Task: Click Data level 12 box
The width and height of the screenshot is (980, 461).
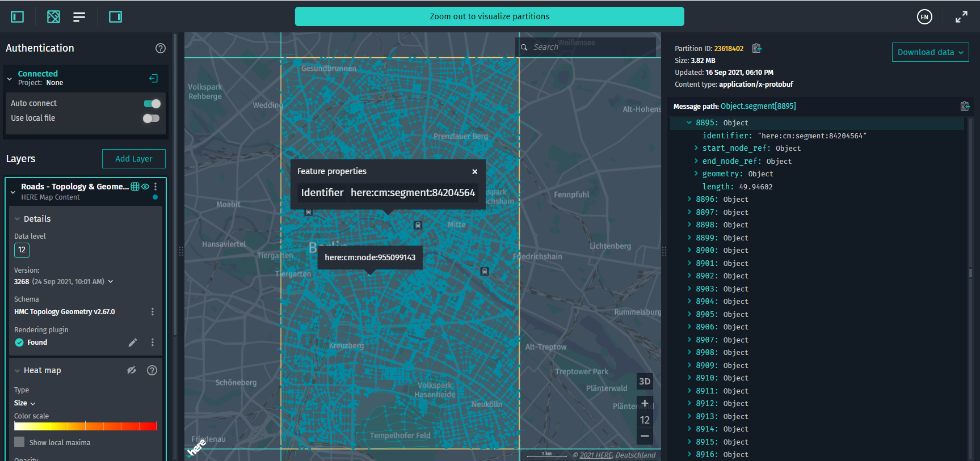Action: [22, 250]
